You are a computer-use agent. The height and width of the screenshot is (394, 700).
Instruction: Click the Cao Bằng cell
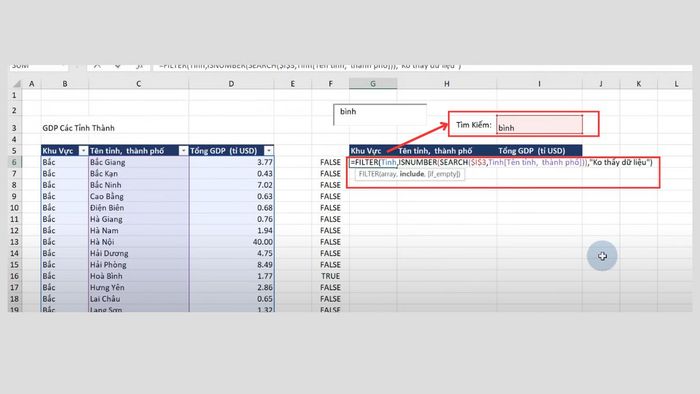click(x=138, y=196)
